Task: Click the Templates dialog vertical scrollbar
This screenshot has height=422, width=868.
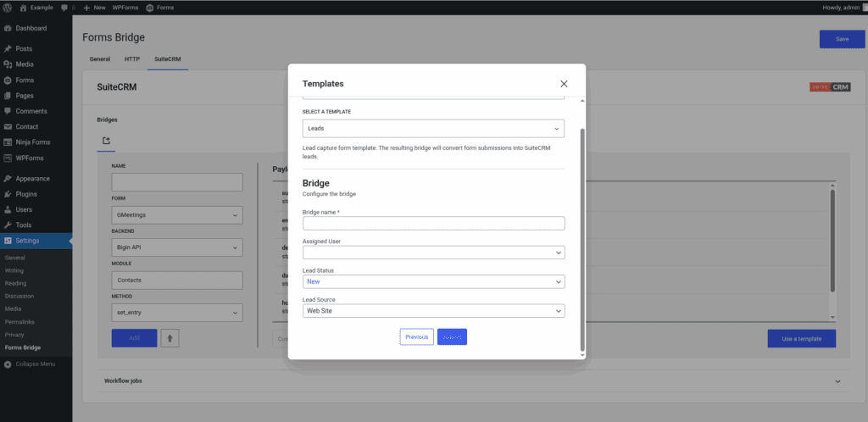Action: pyautogui.click(x=581, y=238)
